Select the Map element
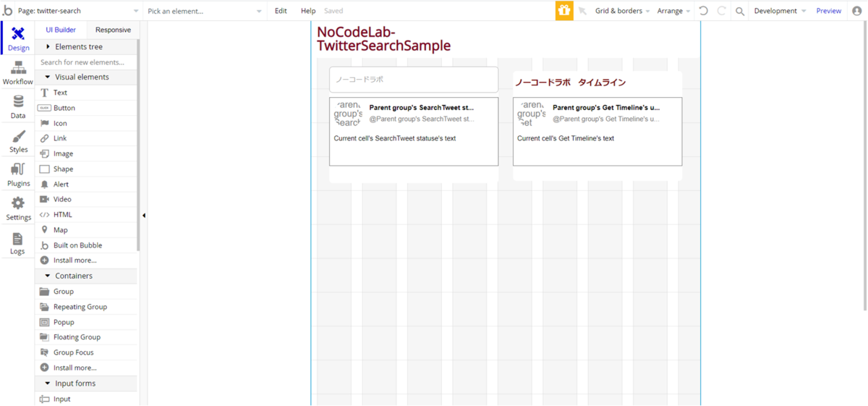Viewport: 868px width, 406px height. point(85,229)
